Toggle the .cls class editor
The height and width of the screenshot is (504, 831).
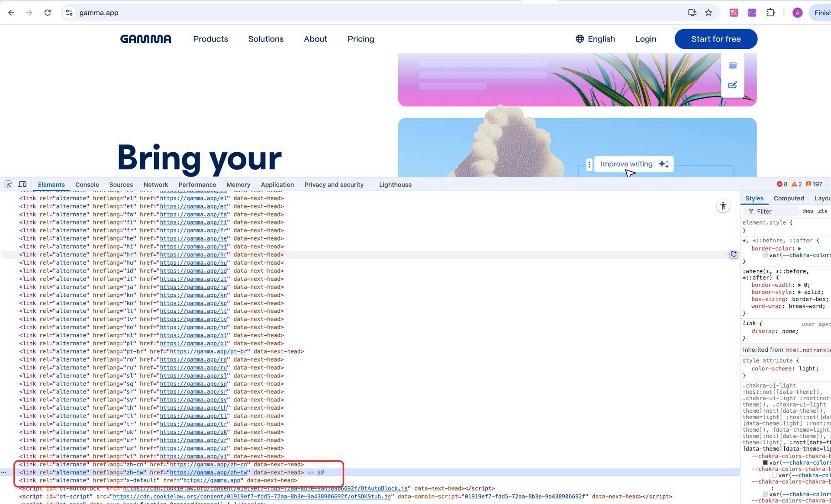822,211
